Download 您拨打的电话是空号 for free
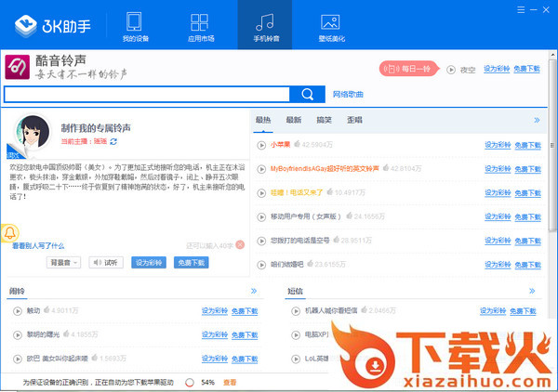This screenshot has width=558, height=392. click(527, 241)
